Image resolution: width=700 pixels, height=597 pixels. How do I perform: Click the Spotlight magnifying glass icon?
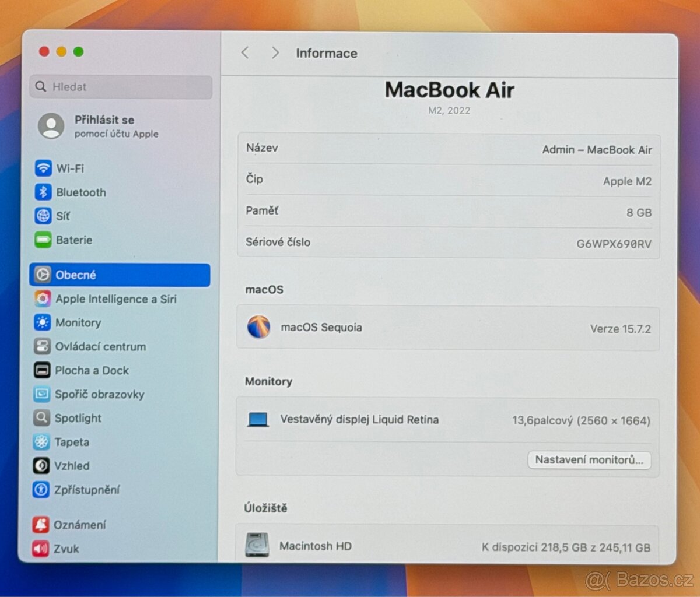point(43,418)
